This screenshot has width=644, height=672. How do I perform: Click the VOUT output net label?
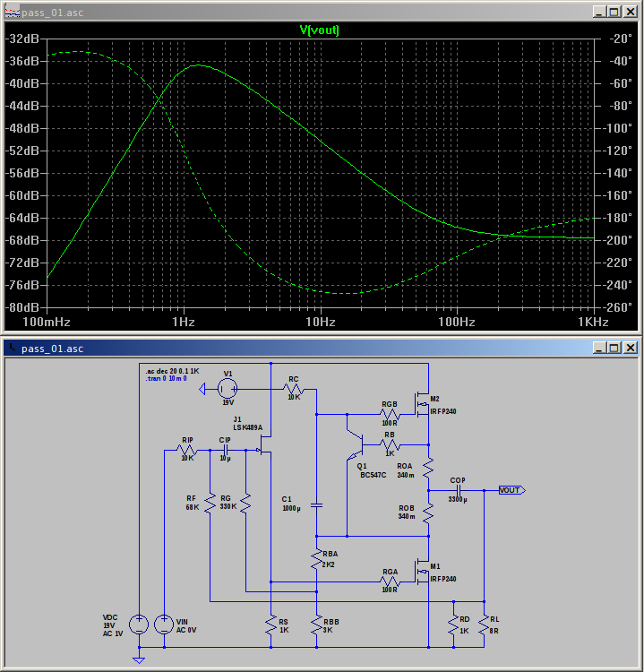[511, 490]
